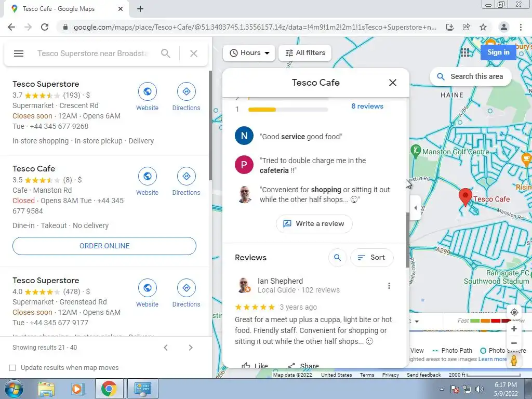Open the Google Maps hamburger menu
This screenshot has width=532, height=399.
coord(19,54)
